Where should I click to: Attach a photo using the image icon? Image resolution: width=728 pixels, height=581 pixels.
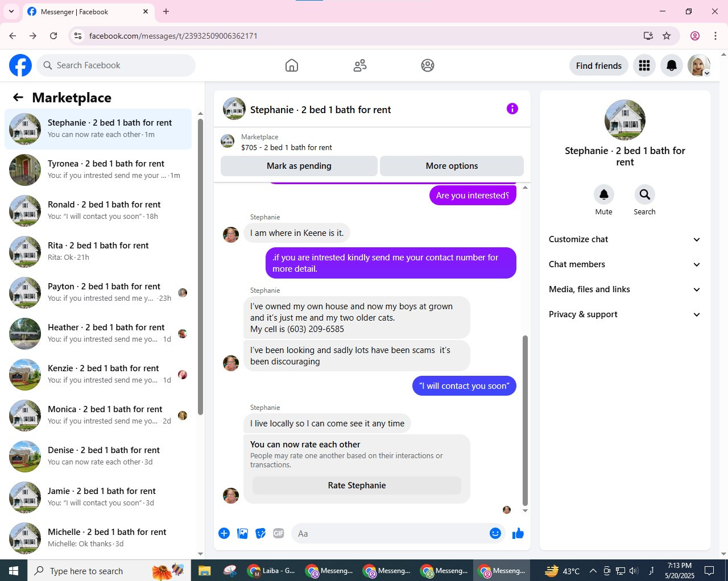(242, 533)
